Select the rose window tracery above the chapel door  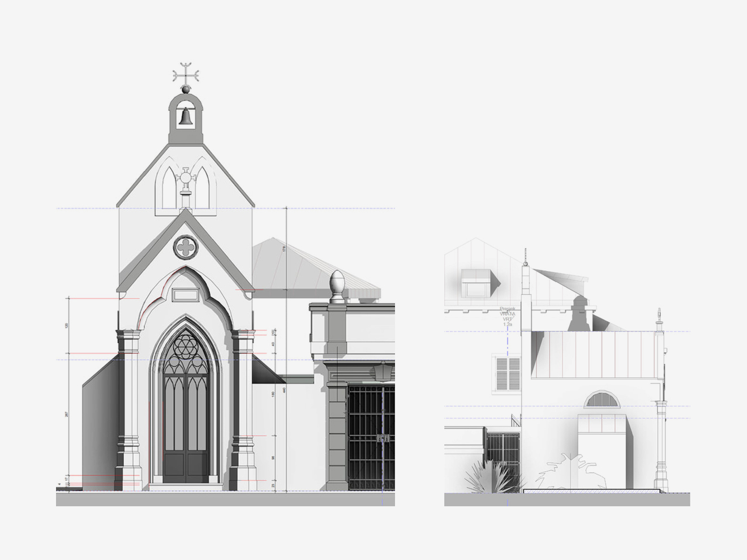coord(186,347)
